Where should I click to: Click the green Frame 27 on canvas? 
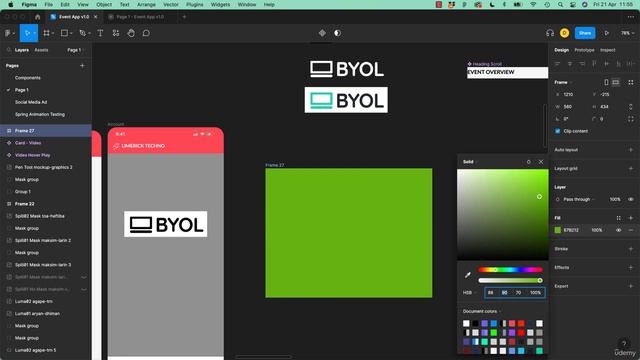pyautogui.click(x=349, y=233)
